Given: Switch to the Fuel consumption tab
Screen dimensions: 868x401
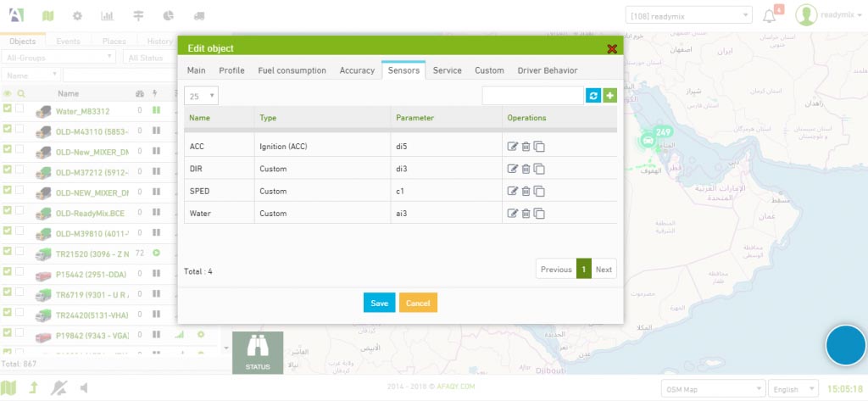Looking at the screenshot, I should click(x=292, y=70).
